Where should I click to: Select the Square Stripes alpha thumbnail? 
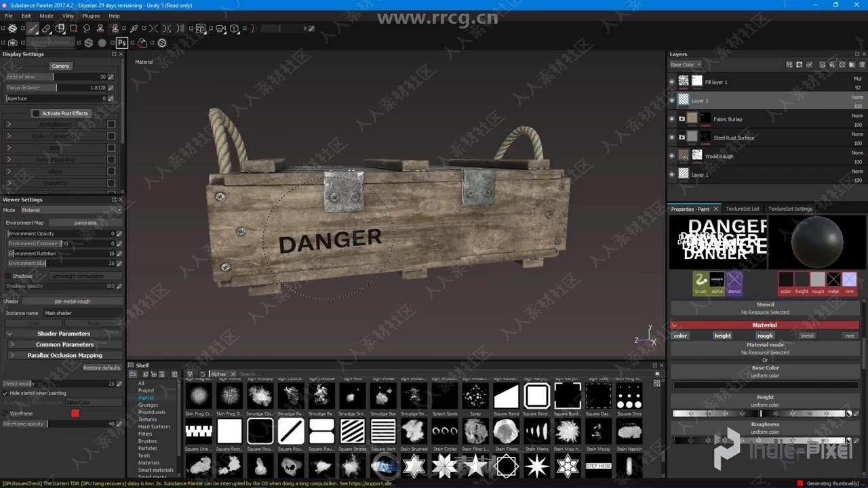(x=352, y=431)
